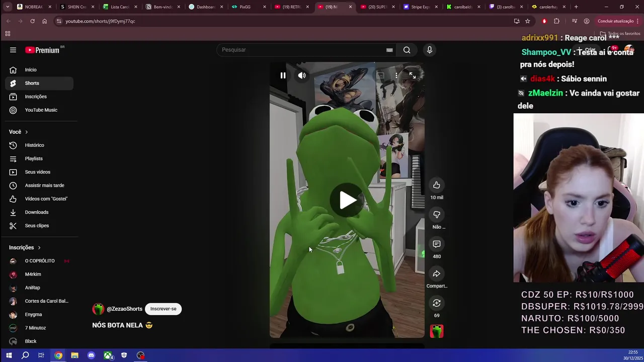Open AniRap channel subscription
The height and width of the screenshot is (362, 644).
pos(39,288)
